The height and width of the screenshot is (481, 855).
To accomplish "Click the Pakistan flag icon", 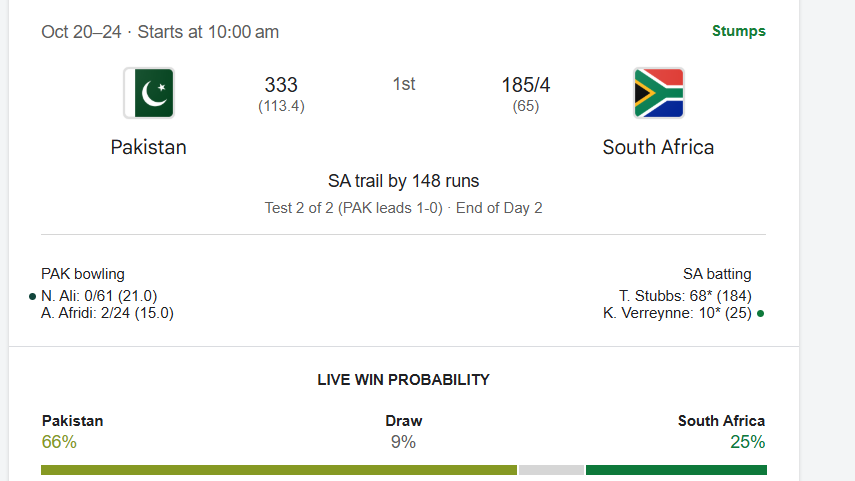I will 149,93.
